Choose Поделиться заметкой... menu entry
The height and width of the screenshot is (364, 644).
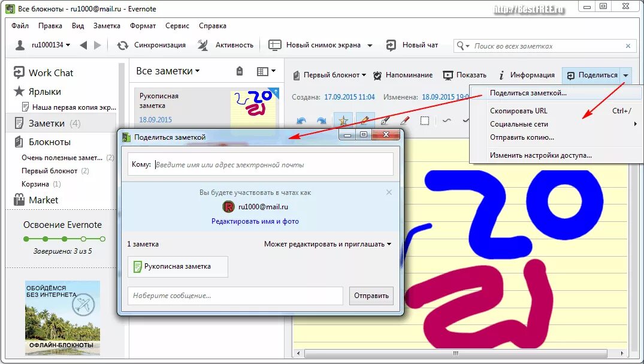[x=557, y=93]
